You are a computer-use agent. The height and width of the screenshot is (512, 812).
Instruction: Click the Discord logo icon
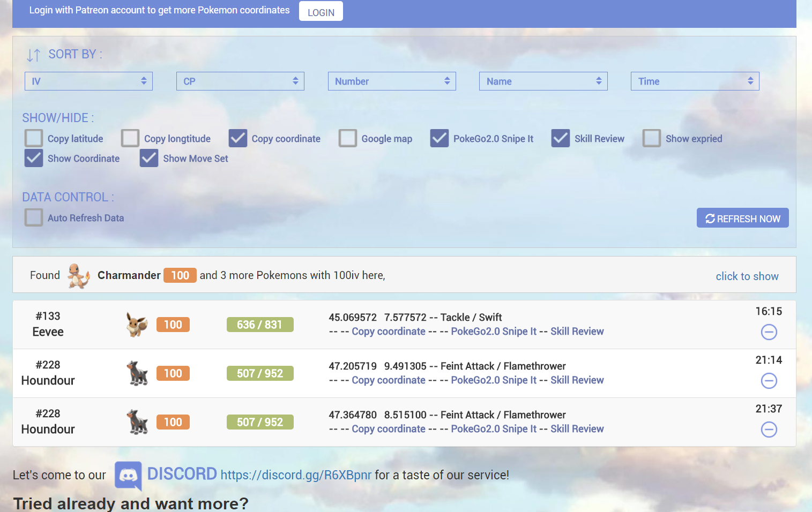(129, 476)
